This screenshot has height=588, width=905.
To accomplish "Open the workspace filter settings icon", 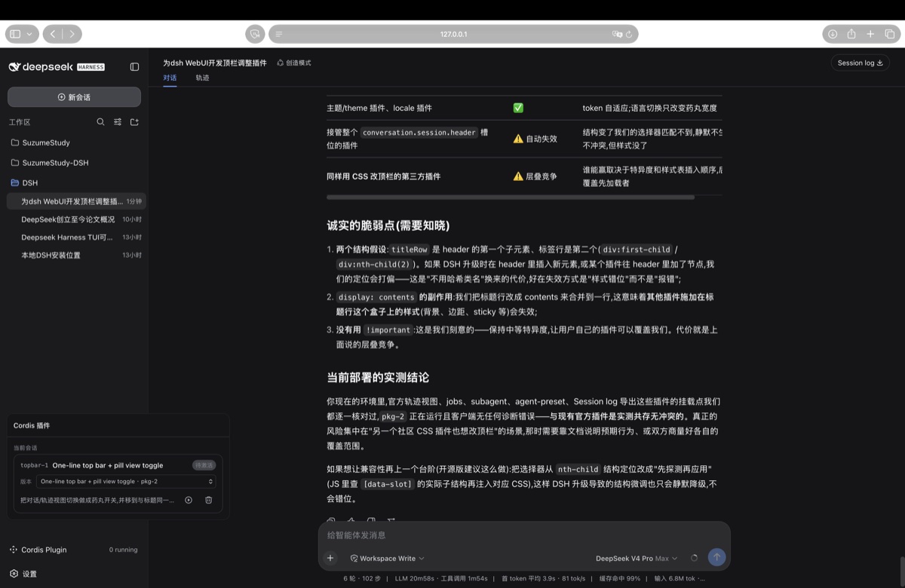I will (118, 121).
